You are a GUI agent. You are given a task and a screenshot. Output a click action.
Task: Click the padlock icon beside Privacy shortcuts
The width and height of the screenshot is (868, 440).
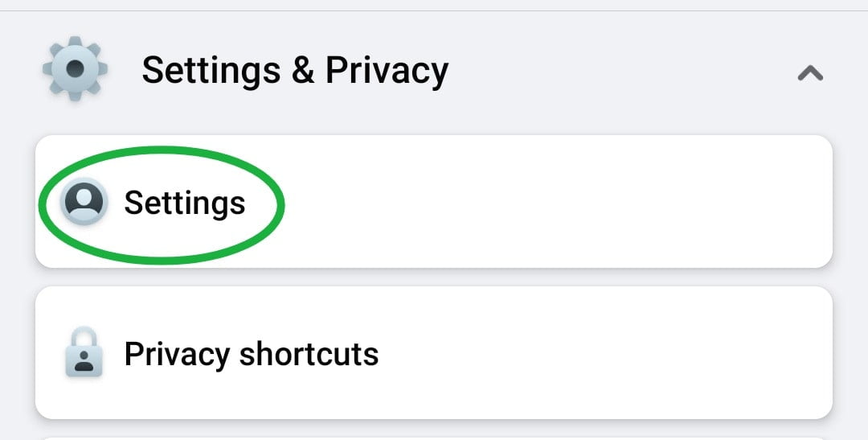coord(84,352)
